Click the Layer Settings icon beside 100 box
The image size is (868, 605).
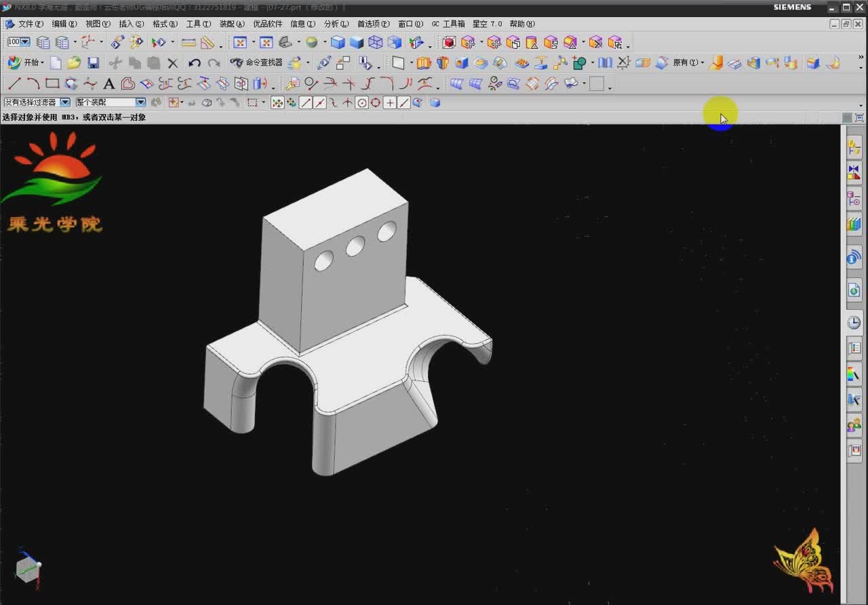43,43
